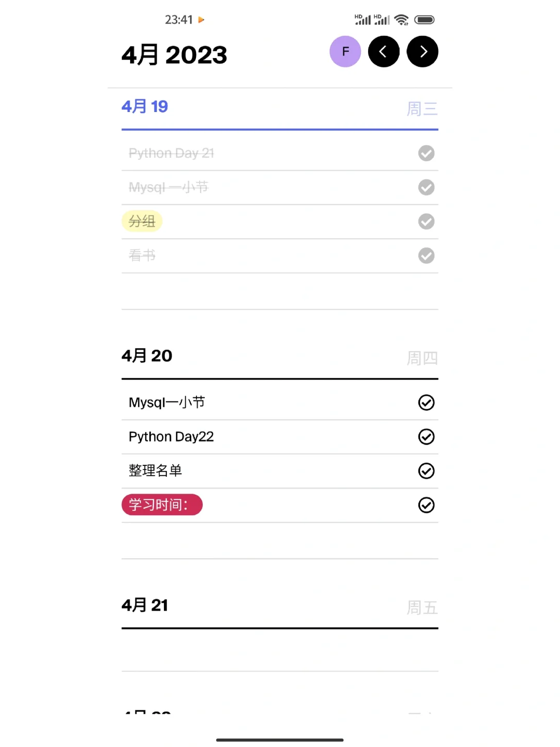The height and width of the screenshot is (747, 560).
Task: Check off the 学习时间 task
Action: point(426,505)
